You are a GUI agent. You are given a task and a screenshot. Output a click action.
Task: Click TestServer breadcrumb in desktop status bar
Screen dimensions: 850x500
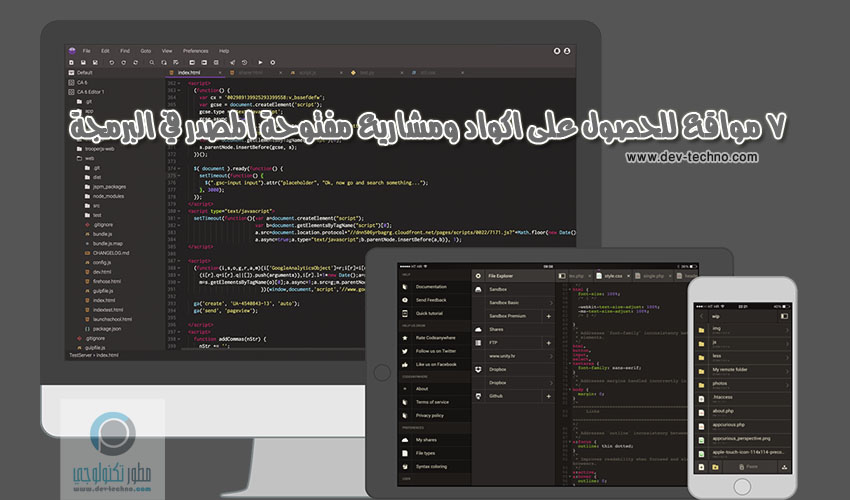click(x=79, y=355)
